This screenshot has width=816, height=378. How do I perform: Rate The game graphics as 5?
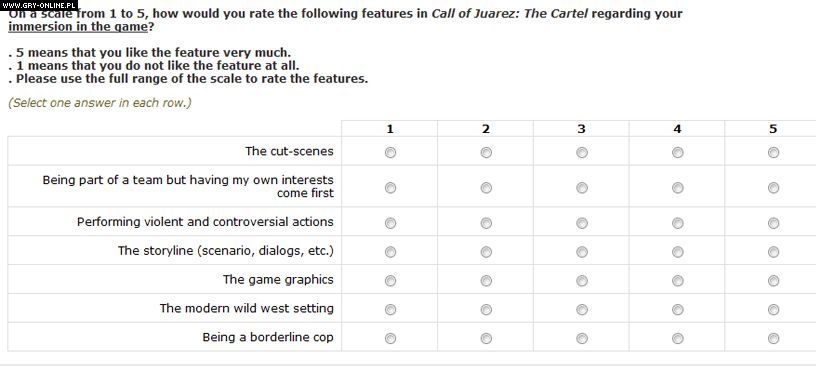773,281
